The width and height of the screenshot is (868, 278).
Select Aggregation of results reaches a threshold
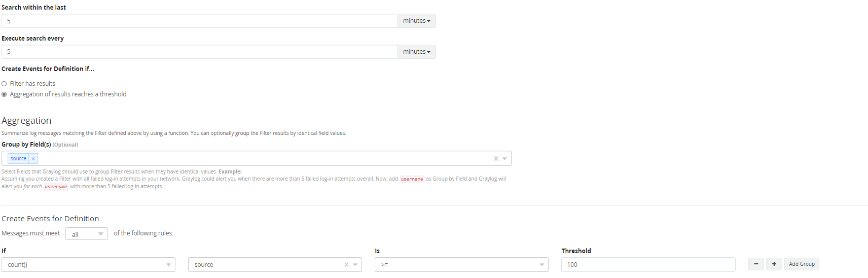(x=5, y=94)
